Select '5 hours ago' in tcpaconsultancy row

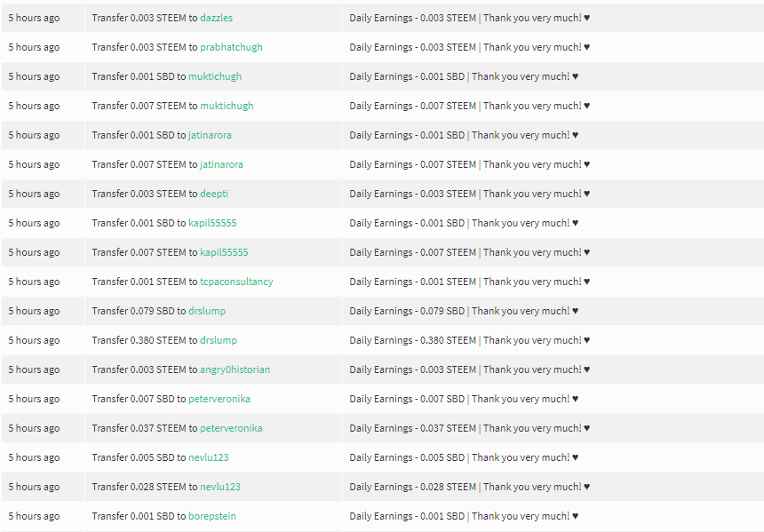[34, 282]
